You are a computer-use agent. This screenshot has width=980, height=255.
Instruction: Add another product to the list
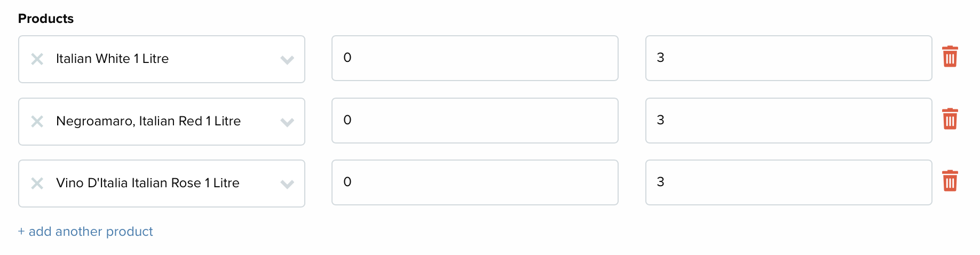85,232
